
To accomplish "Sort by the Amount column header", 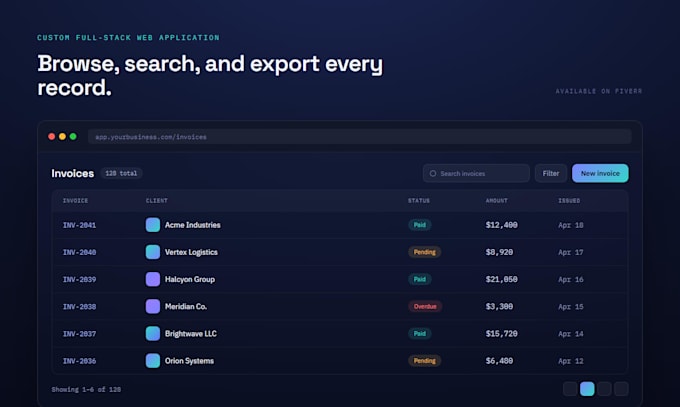I will 497,200.
